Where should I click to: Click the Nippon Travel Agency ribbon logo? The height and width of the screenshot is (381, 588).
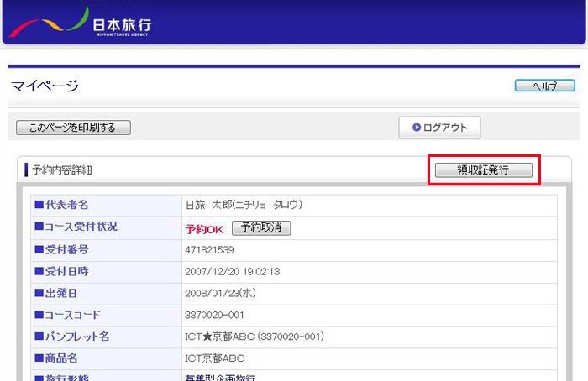point(48,22)
